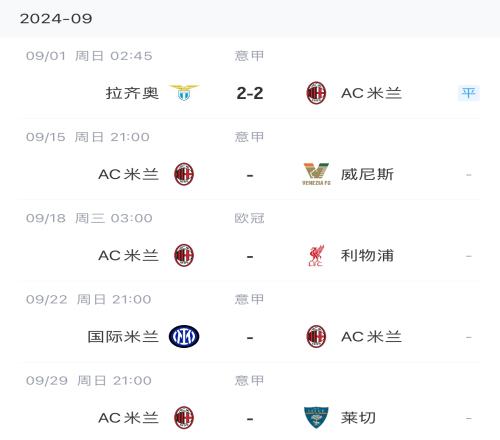Screen dimensions: 500x440
Task: Click AC Milan crest in Venezia match
Action: [184, 174]
